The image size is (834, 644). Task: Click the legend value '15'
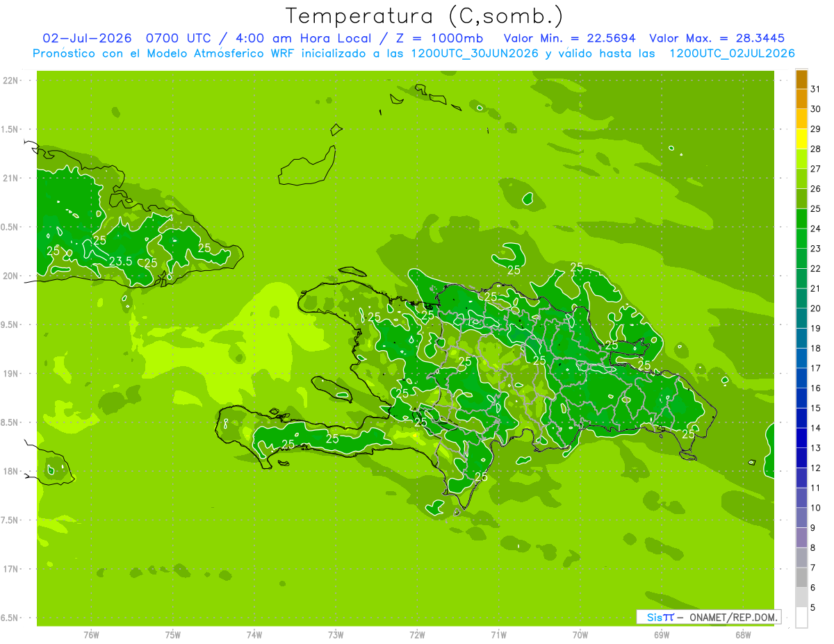pyautogui.click(x=816, y=408)
